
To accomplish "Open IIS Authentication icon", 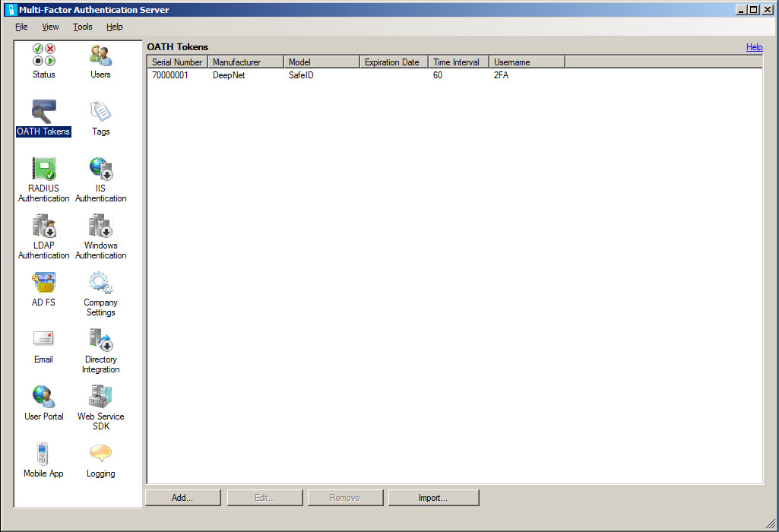I will coord(101,169).
